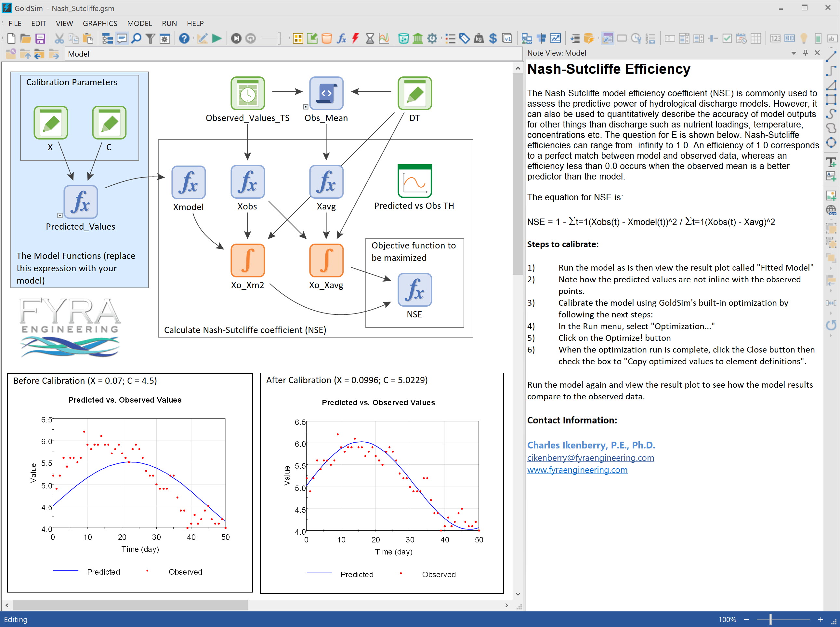Open the Predicted vs Obs TH result element
The width and height of the screenshot is (840, 627).
pyautogui.click(x=414, y=181)
